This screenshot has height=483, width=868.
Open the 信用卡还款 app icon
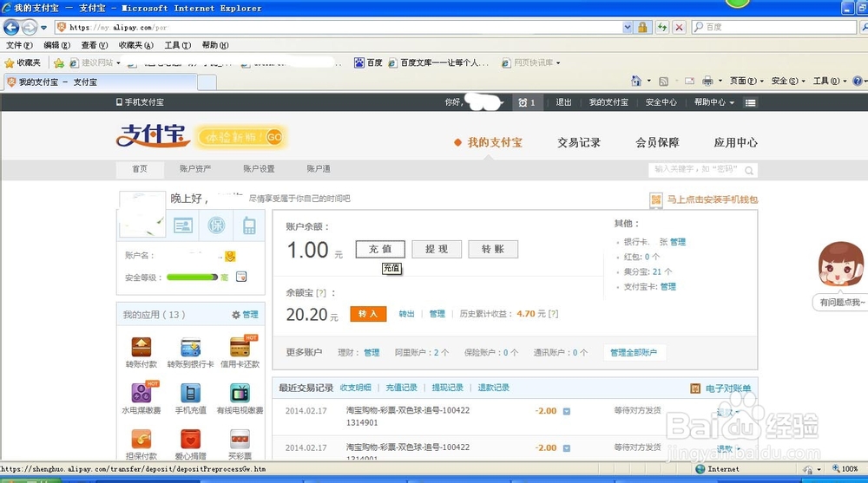[x=240, y=346]
